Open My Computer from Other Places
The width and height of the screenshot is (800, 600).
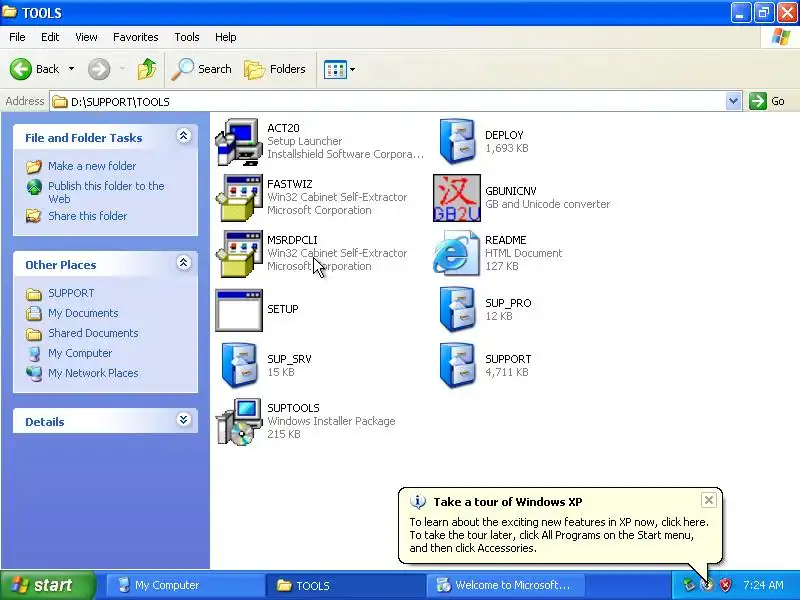pyautogui.click(x=80, y=353)
